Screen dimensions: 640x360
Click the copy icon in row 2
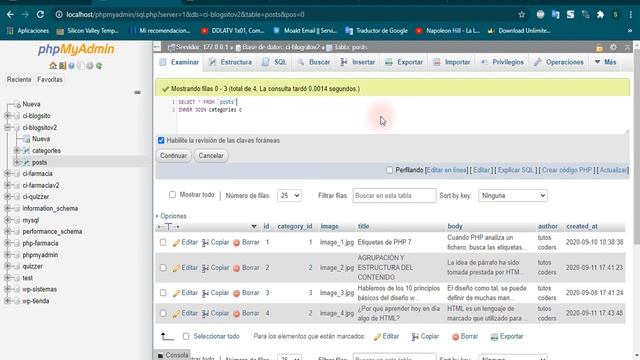pyautogui.click(x=205, y=268)
